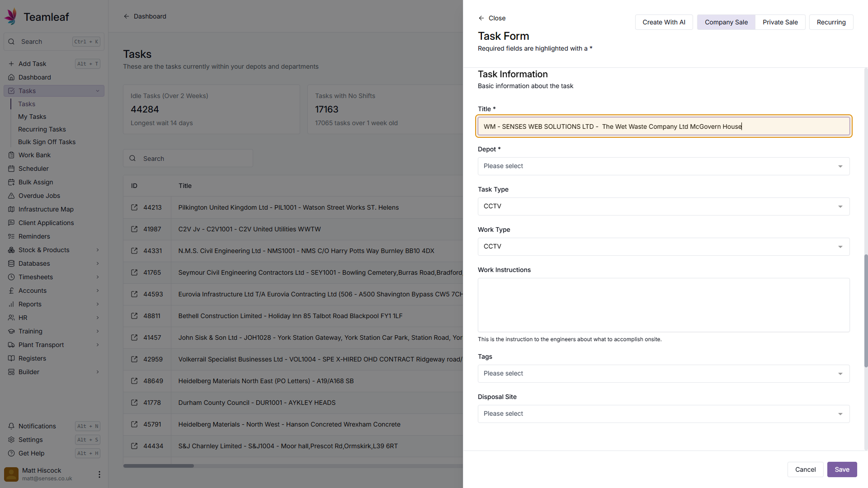868x488 pixels.
Task: Click the Cancel button
Action: 805,469
